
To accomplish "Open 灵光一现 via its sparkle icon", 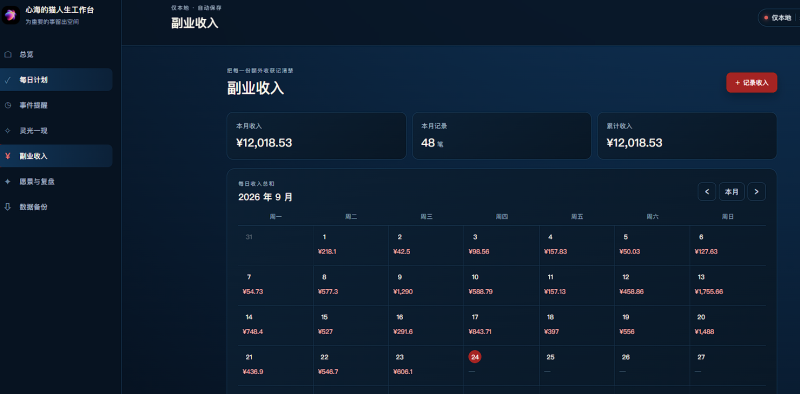I will tap(7, 131).
